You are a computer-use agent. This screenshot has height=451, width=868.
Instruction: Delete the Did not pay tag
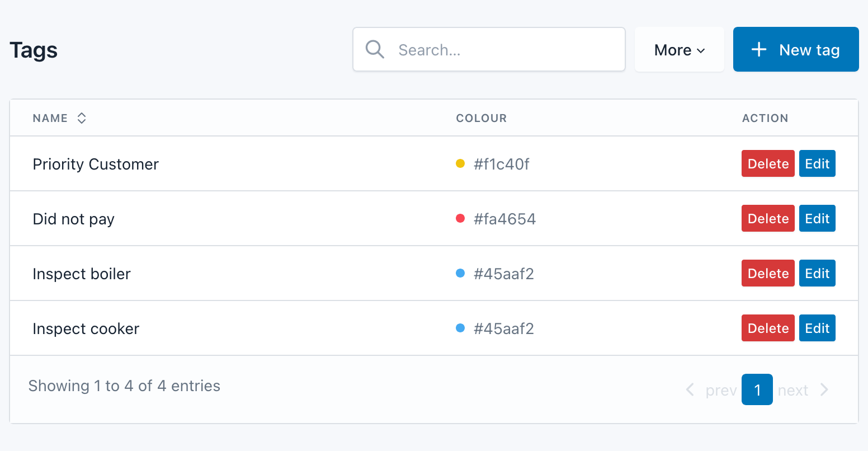tap(768, 218)
